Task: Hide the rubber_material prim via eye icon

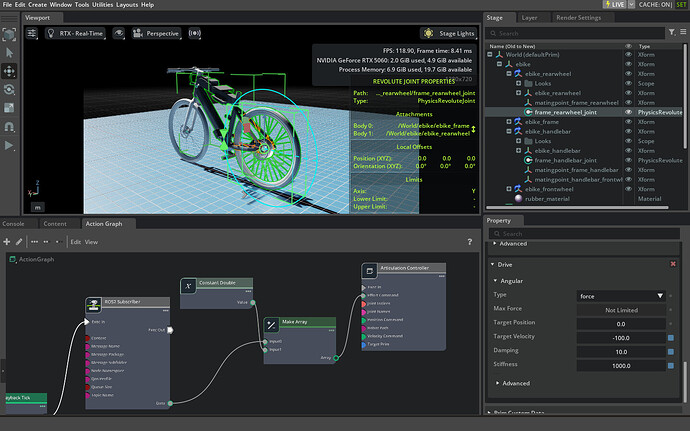Action: [629, 198]
